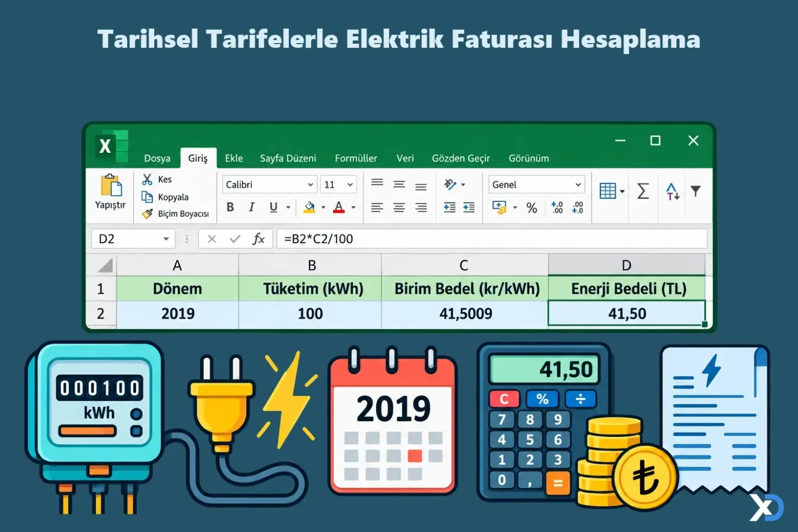The width and height of the screenshot is (798, 532).
Task: Click the Kes scissors icon
Action: (147, 179)
